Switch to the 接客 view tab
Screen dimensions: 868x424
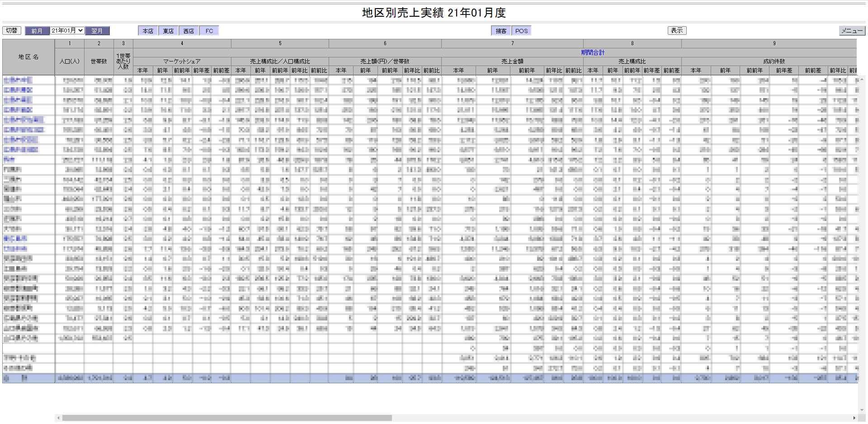pos(501,31)
